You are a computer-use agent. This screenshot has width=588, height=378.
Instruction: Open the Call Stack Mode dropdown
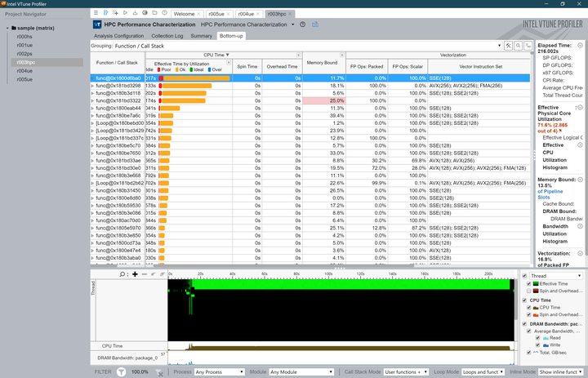point(406,372)
